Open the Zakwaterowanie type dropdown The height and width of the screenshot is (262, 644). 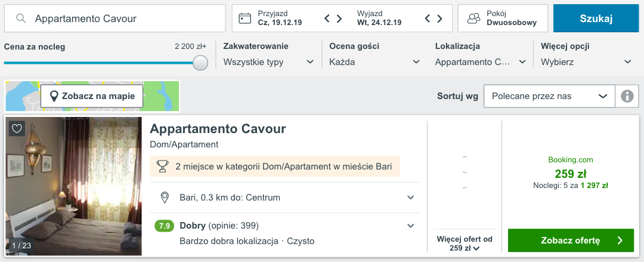268,61
